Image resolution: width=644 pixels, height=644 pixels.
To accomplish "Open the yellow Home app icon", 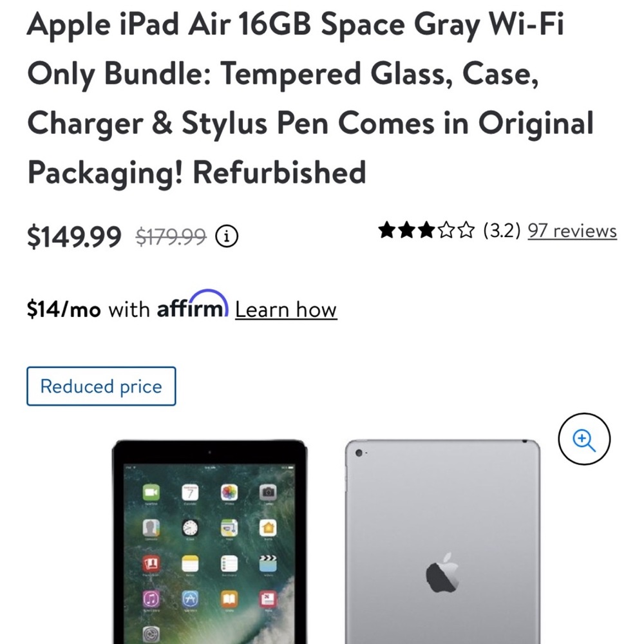I will 269,529.
